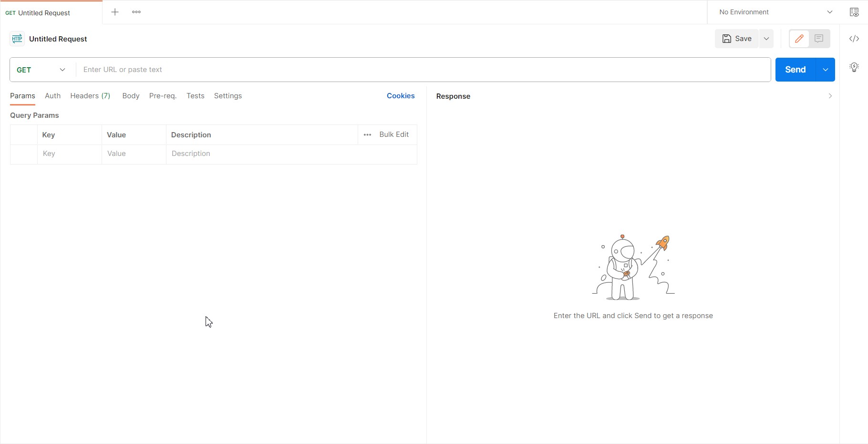Select the comment bubble icon
The height and width of the screenshot is (444, 868).
[819, 39]
